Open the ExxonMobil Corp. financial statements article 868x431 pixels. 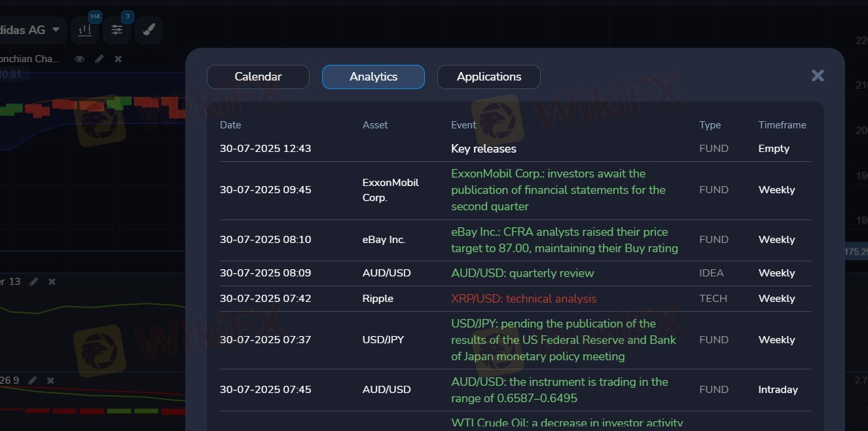(x=558, y=190)
